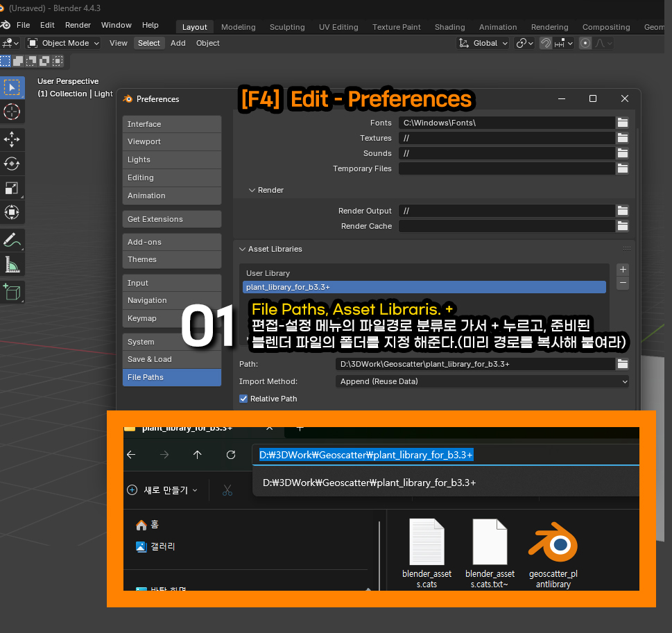672x633 pixels.
Task: Browse folder for Fonts path
Action: [x=623, y=123]
